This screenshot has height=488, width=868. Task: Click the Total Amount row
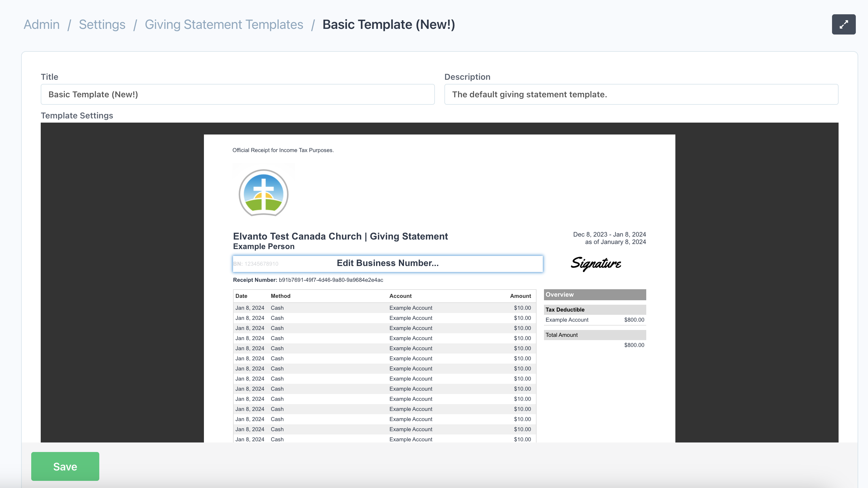point(595,335)
